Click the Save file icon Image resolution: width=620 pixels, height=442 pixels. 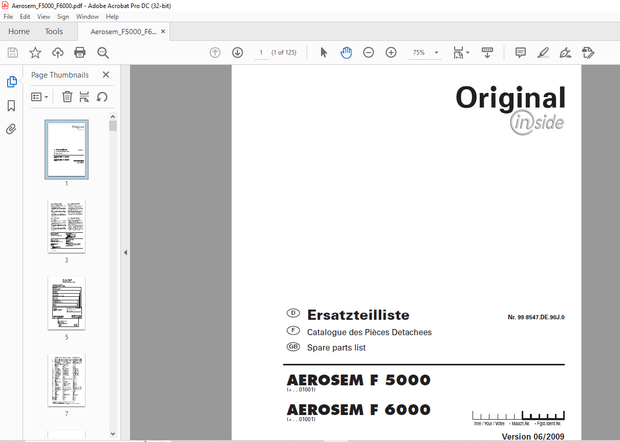(x=13, y=53)
